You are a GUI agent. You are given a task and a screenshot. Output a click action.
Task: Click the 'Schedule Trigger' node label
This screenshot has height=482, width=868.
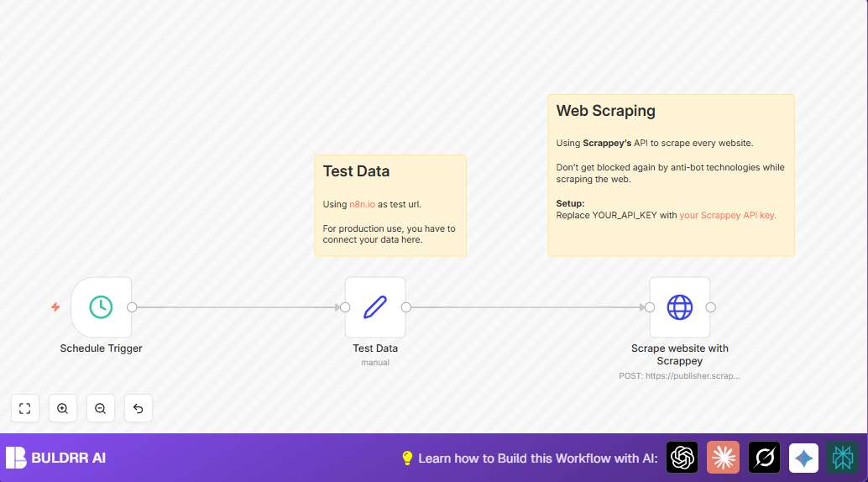pos(102,348)
